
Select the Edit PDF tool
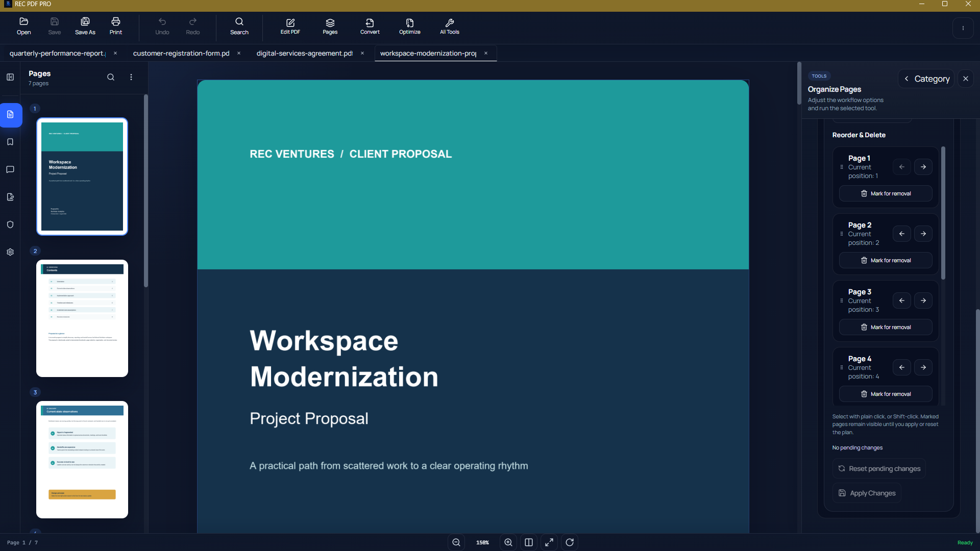[x=290, y=27]
